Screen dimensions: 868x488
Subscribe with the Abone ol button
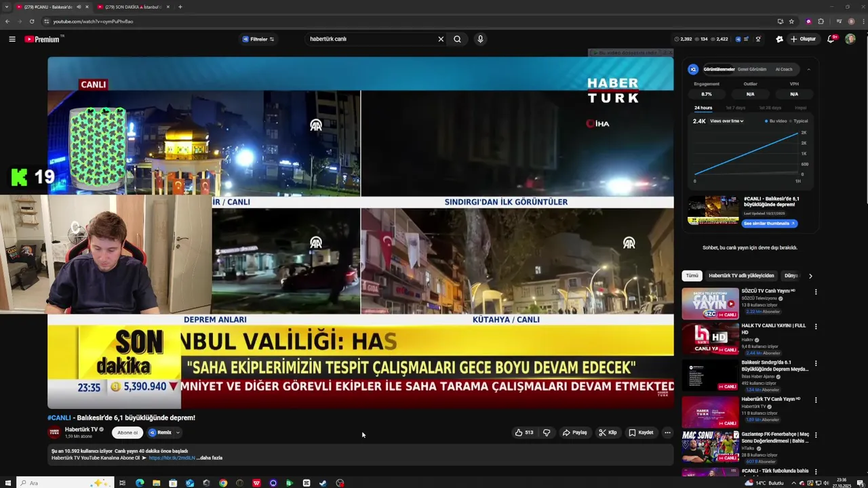point(127,432)
